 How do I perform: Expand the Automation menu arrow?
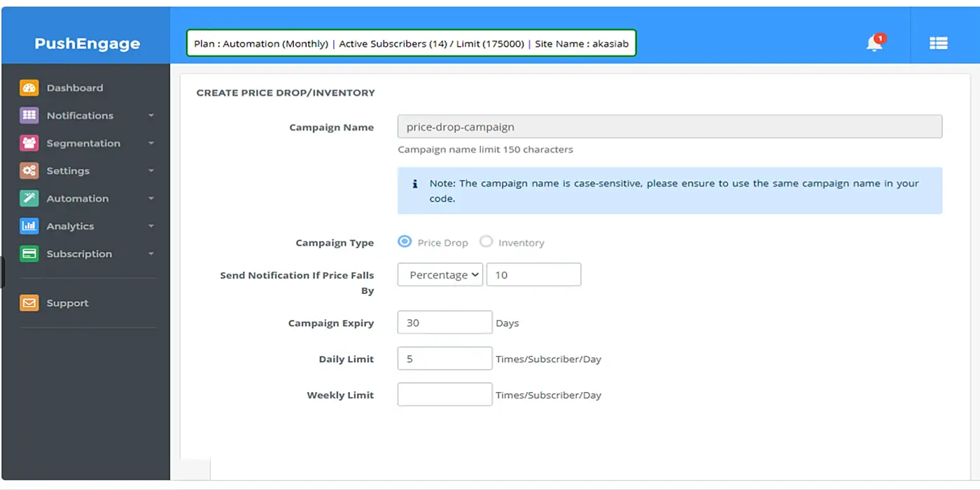click(x=151, y=199)
